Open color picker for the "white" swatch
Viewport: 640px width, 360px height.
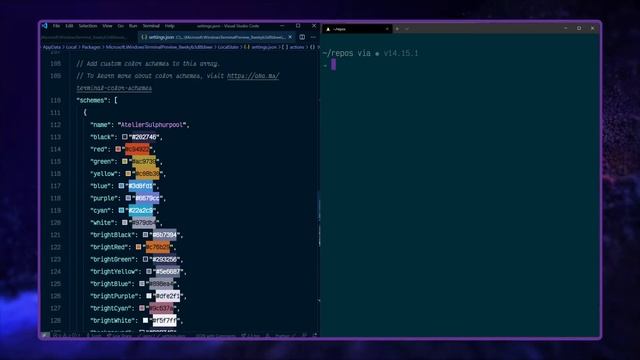(x=124, y=222)
